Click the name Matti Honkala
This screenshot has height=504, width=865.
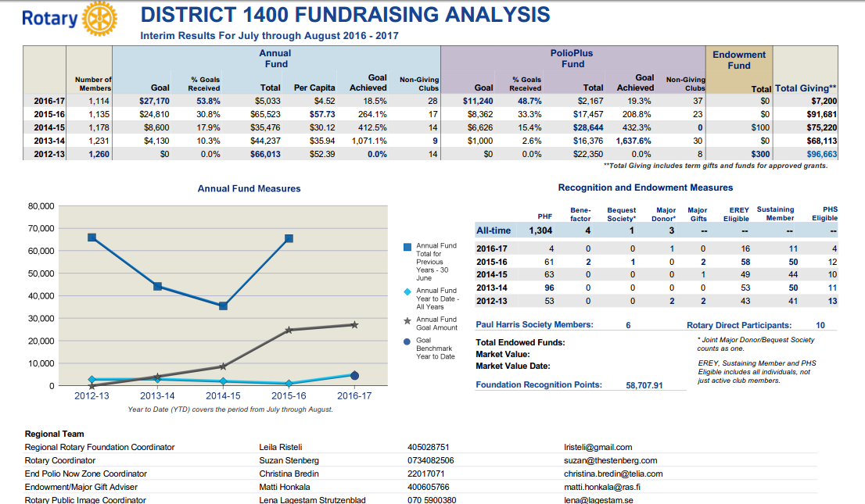click(285, 487)
